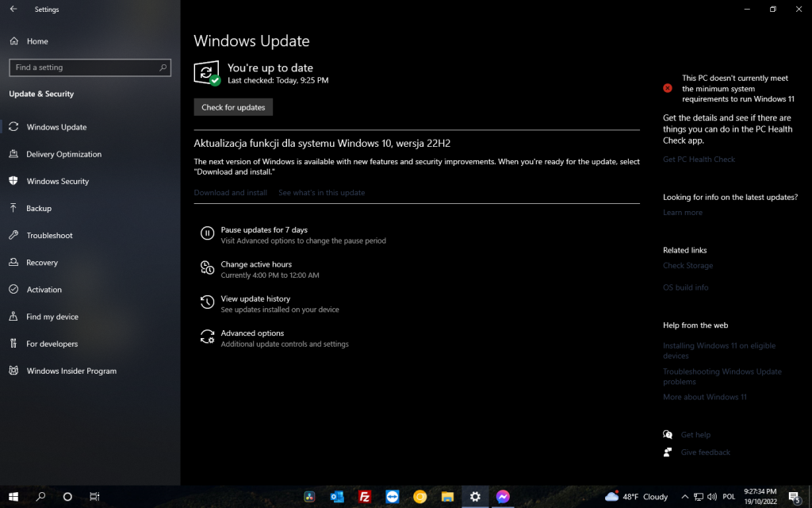This screenshot has width=812, height=508.
Task: Open TeamViewer from the taskbar
Action: [392, 496]
